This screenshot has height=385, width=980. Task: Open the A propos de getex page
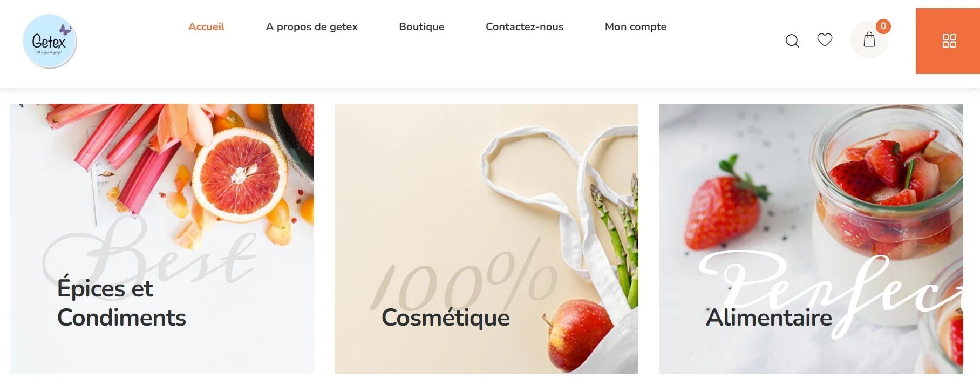click(x=311, y=27)
